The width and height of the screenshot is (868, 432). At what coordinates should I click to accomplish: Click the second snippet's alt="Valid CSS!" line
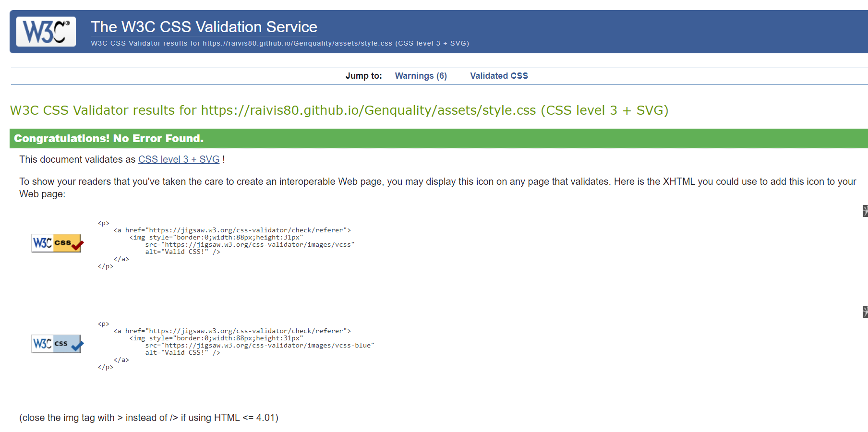(182, 353)
